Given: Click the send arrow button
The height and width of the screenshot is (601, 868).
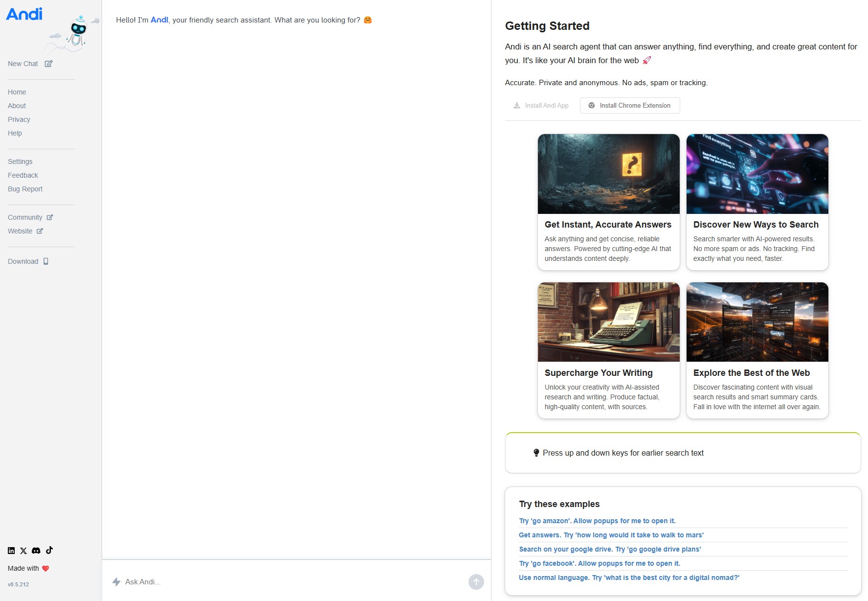Looking at the screenshot, I should tap(476, 582).
